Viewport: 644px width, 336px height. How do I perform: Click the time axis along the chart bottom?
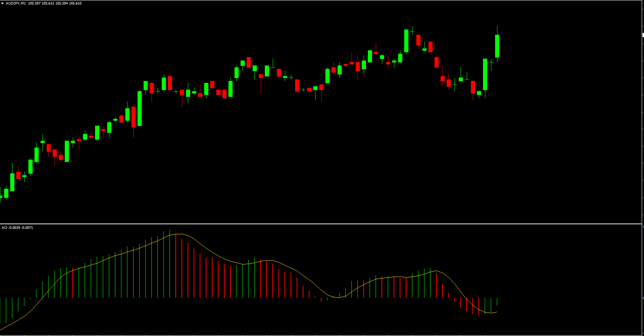pyautogui.click(x=321, y=335)
